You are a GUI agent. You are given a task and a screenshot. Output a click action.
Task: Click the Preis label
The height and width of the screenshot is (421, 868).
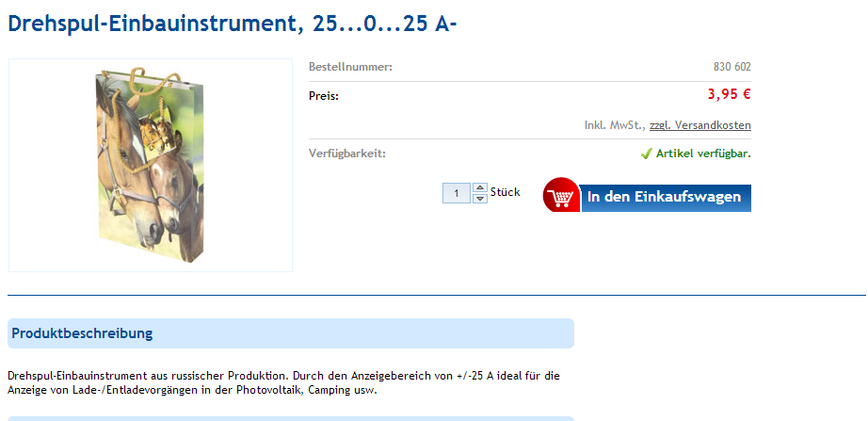[x=324, y=96]
